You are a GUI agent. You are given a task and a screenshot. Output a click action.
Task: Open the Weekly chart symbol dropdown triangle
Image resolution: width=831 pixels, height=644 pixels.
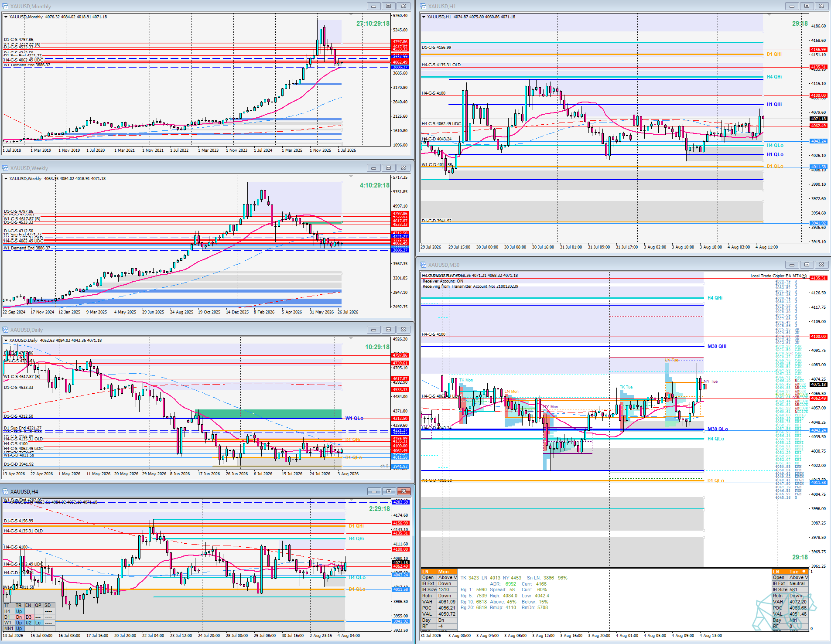click(6, 179)
